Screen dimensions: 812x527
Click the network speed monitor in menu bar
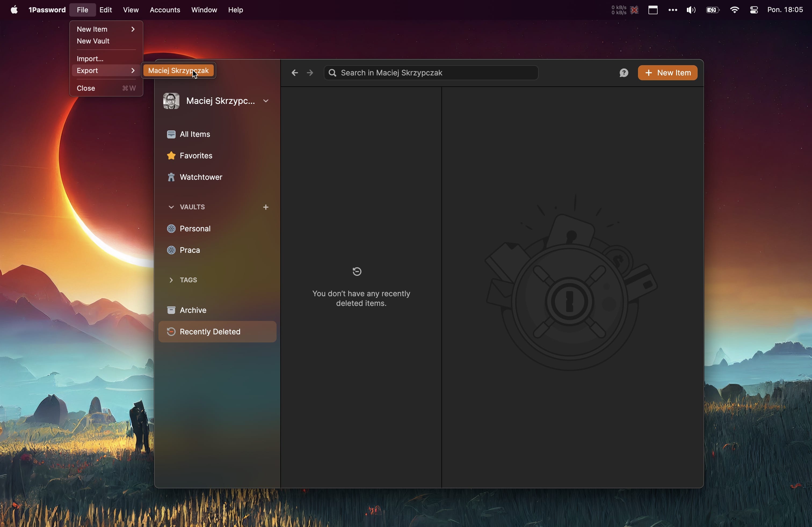624,10
